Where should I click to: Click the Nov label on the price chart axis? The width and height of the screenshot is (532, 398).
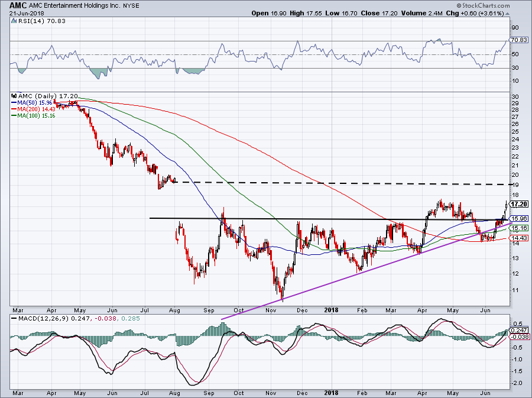[x=271, y=310]
